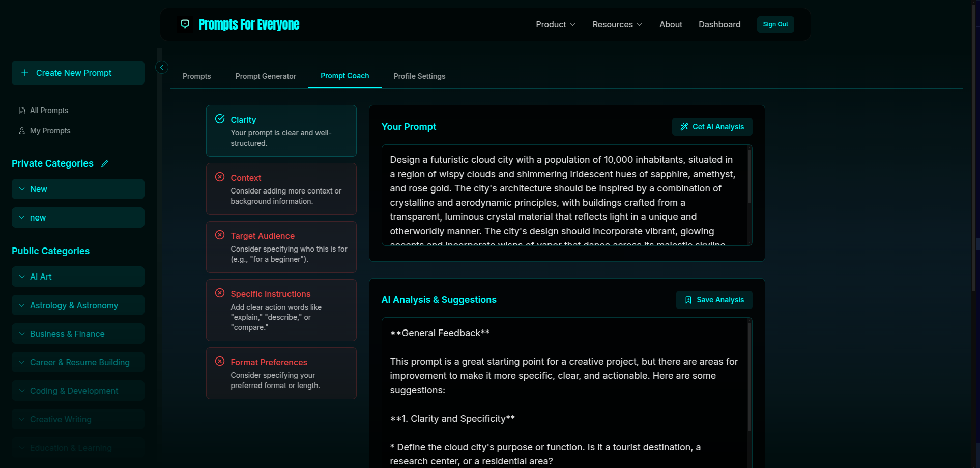Select the Context feedback card
This screenshot has height=468, width=980.
[x=281, y=189]
